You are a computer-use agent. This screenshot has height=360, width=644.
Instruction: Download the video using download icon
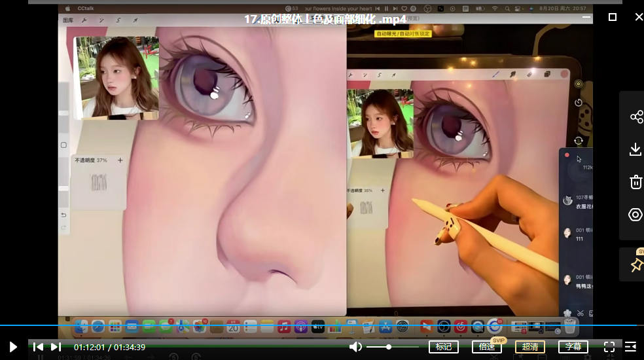[x=635, y=150]
